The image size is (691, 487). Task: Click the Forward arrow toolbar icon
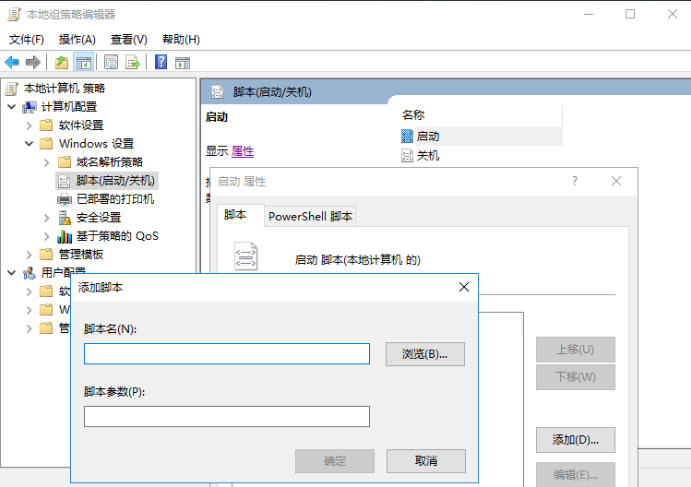tap(33, 63)
